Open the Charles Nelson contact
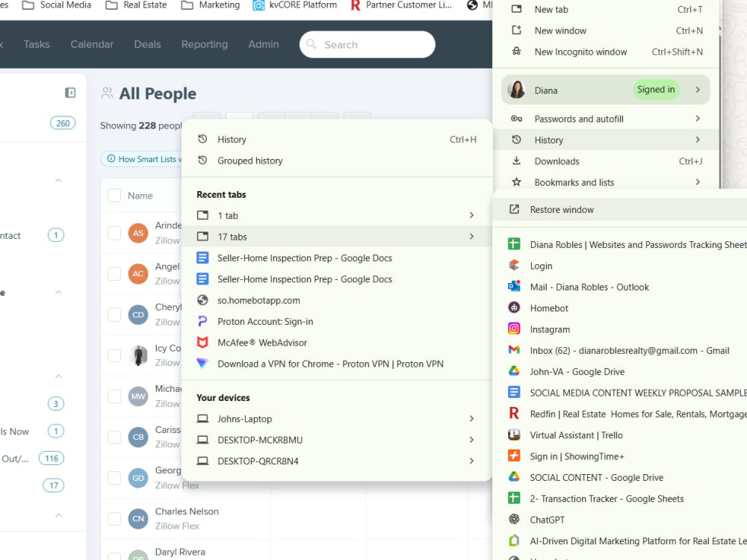Screen dimensions: 747x560 pos(187,511)
